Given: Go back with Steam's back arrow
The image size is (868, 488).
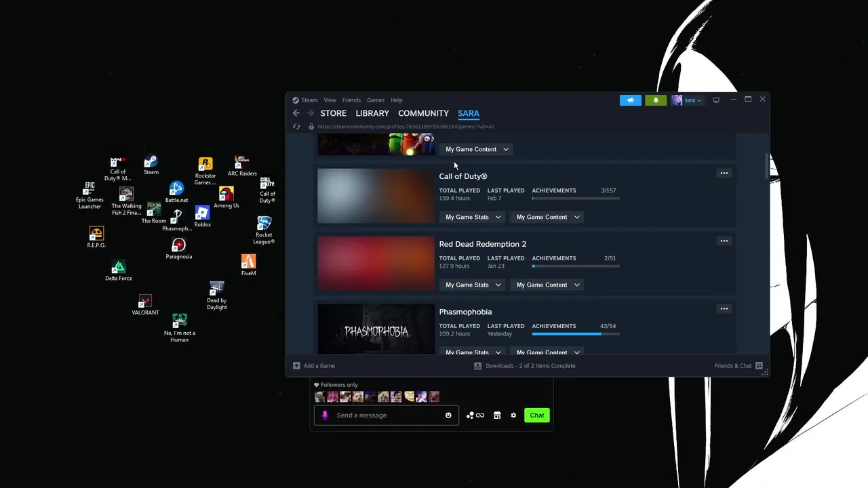Looking at the screenshot, I should 296,113.
